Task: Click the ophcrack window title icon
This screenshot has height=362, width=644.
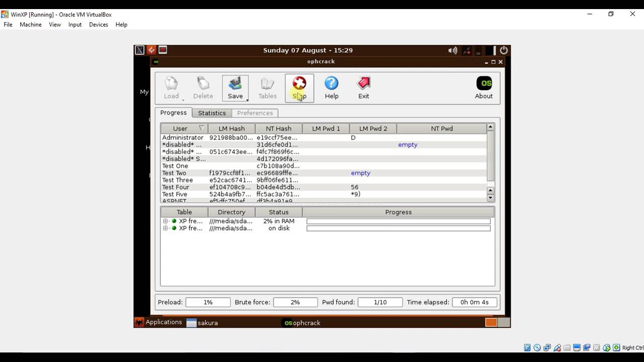Action: tap(156, 62)
